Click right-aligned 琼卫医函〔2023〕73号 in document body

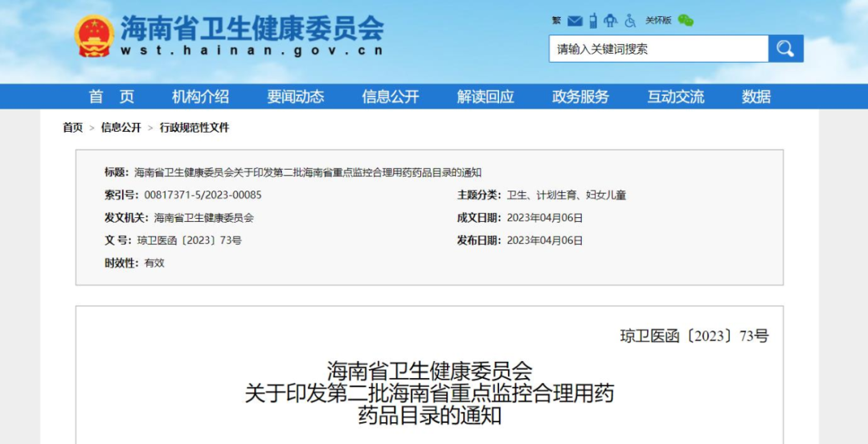694,336
